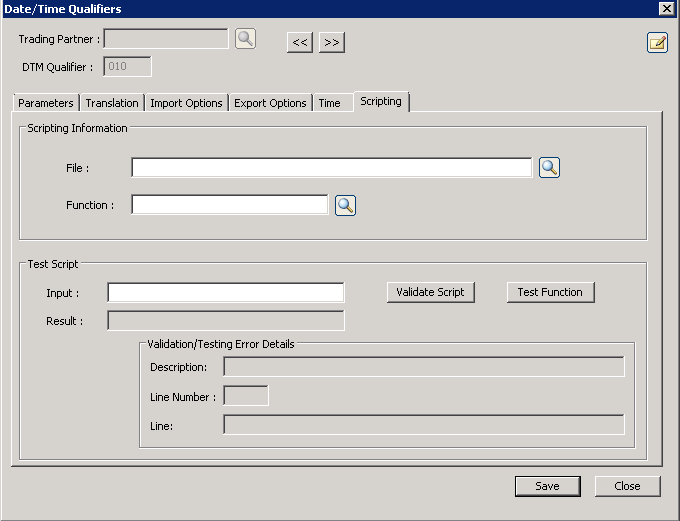Go to next record with >> button
Image resolution: width=680 pixels, height=521 pixels.
pos(332,42)
